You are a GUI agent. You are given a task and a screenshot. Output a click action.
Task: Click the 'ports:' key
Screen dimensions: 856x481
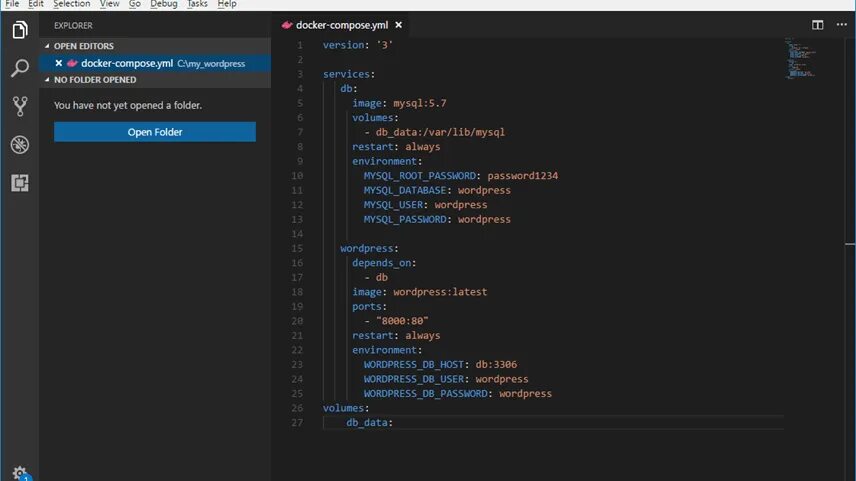[369, 306]
